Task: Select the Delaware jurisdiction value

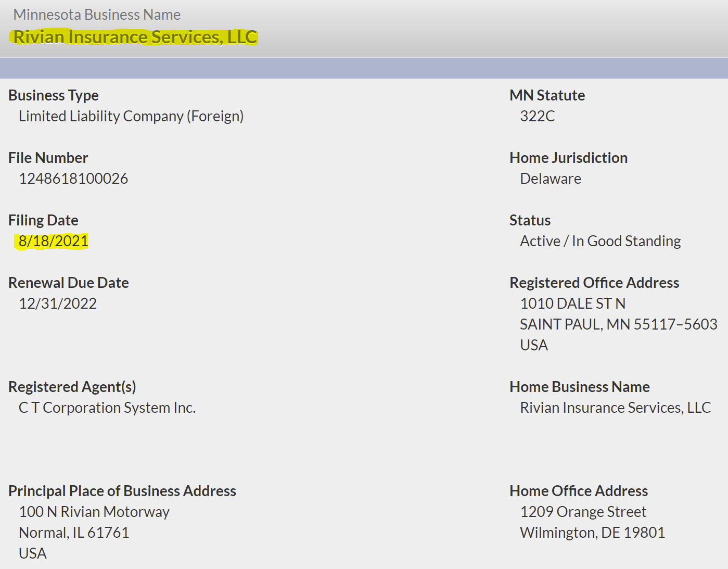Action: click(551, 179)
